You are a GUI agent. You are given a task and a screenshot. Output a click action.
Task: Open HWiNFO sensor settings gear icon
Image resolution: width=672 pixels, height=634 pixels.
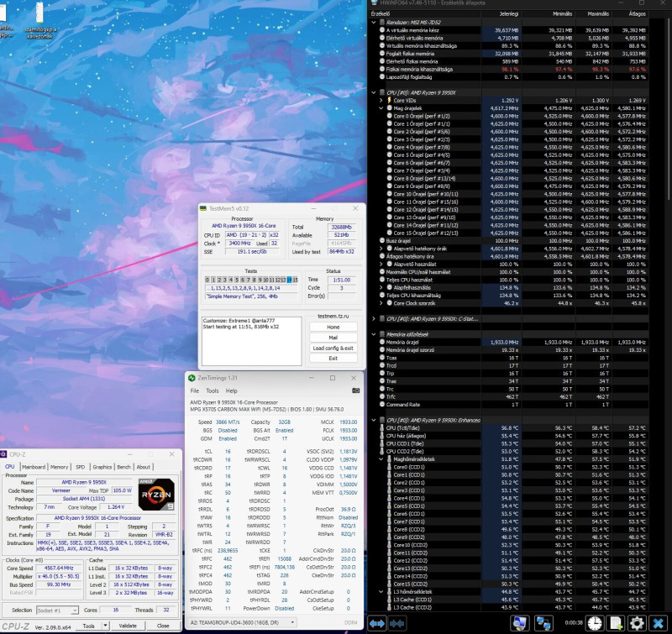[637, 623]
